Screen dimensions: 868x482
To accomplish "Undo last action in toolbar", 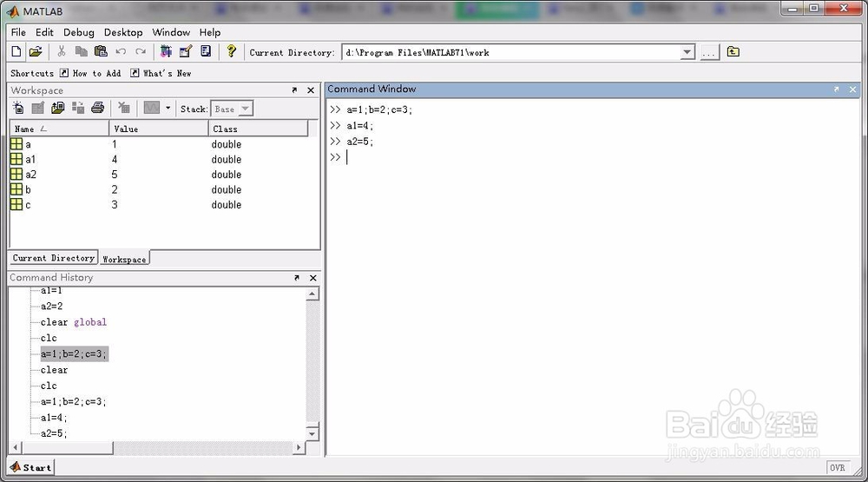I will [121, 51].
